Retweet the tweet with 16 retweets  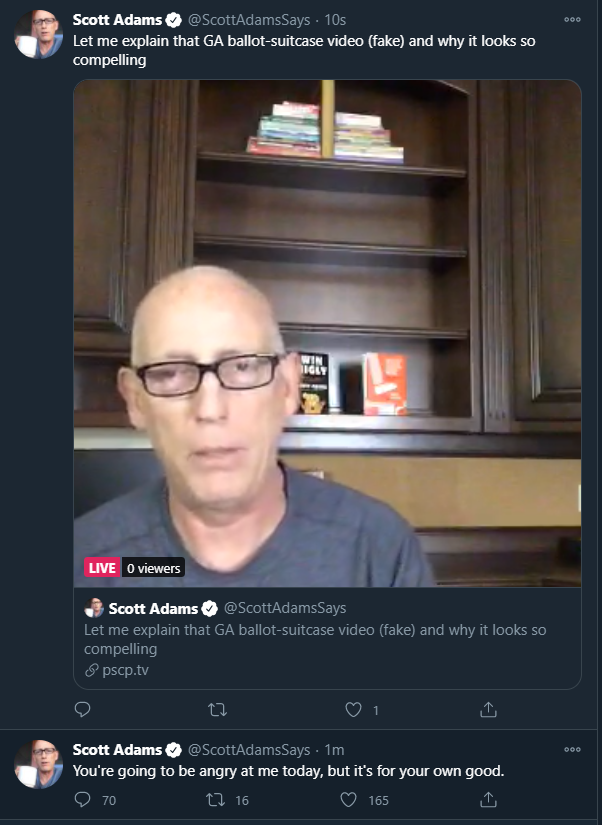point(215,800)
